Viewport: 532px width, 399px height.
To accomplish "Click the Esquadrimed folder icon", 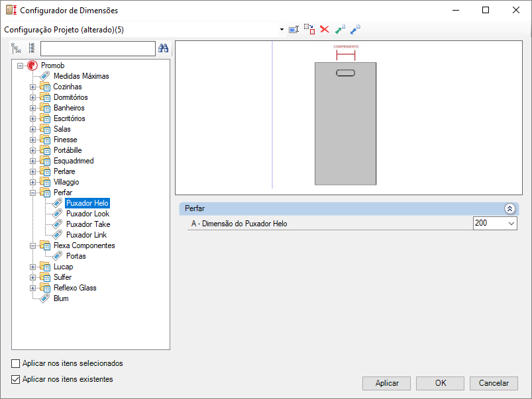I will pos(45,161).
